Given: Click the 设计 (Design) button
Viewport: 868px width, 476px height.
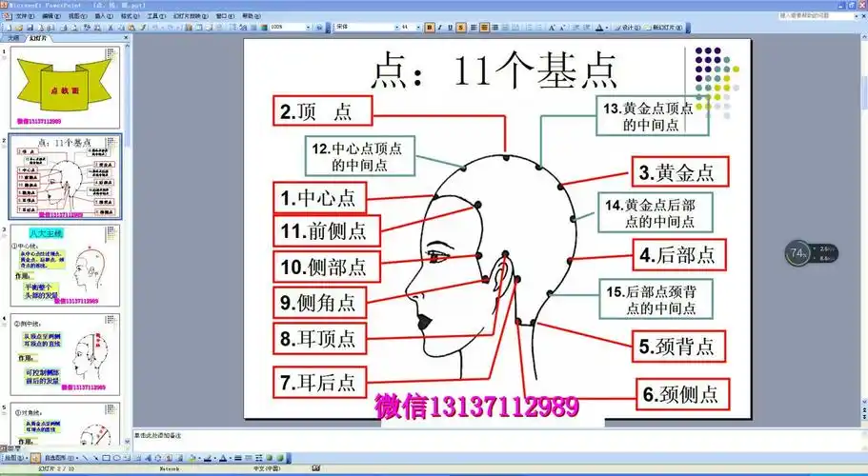Looking at the screenshot, I should 627,28.
